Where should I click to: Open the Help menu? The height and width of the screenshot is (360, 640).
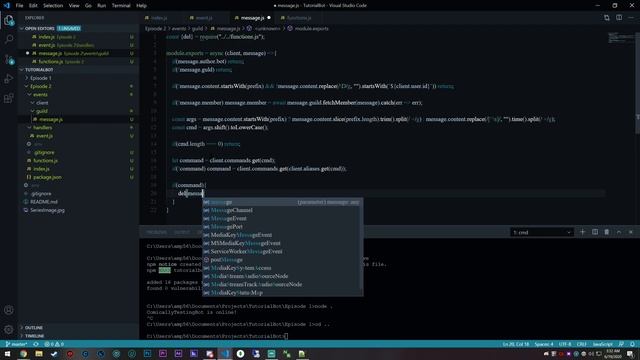(141, 6)
